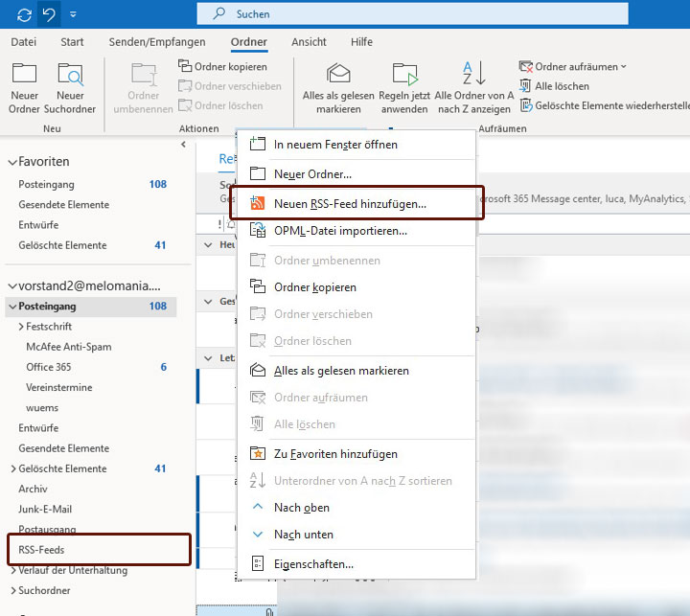Collapse the Favoriten section
The width and height of the screenshot is (690, 616).
(x=12, y=162)
